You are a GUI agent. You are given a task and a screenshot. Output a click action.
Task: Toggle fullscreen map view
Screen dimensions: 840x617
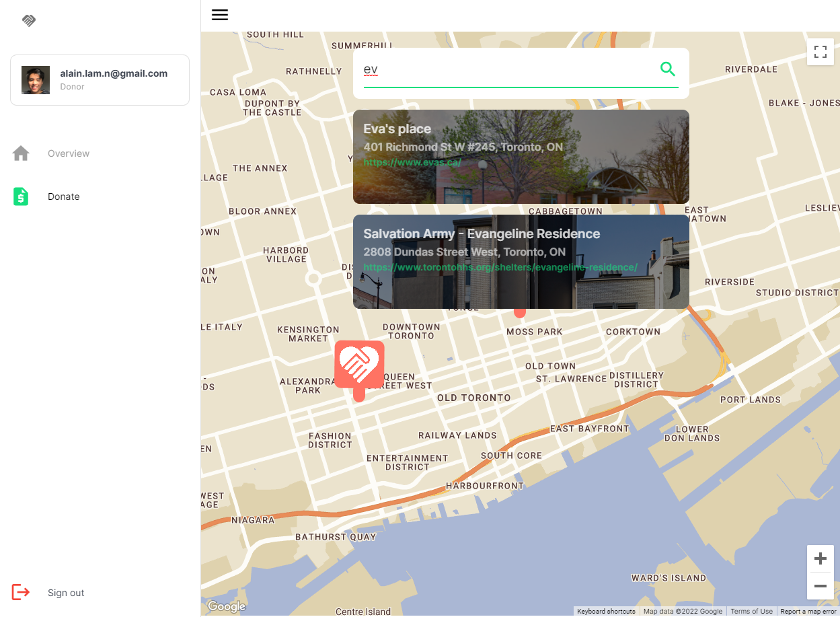click(820, 52)
